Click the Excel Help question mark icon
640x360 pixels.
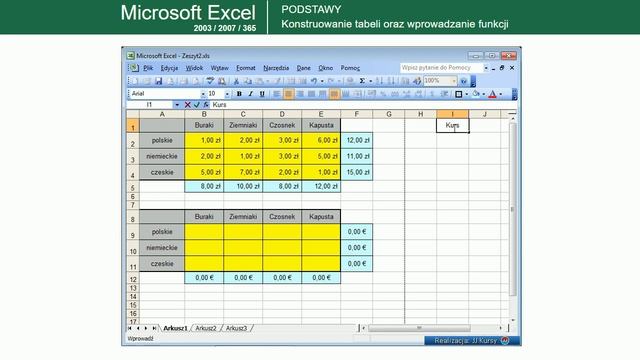[x=464, y=81]
